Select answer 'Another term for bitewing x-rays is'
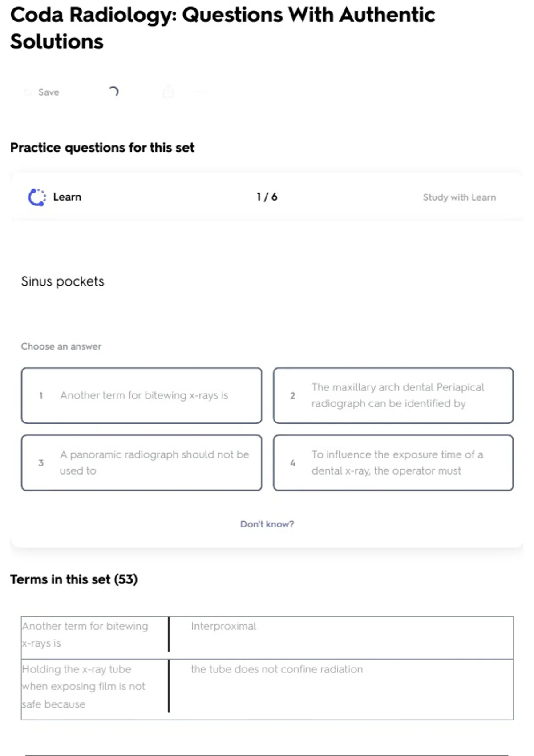The height and width of the screenshot is (756, 534). point(142,395)
